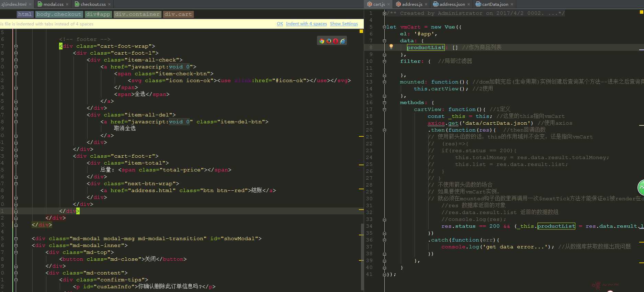Click the top warning stripe mark in index.html
This screenshot has height=292, width=644.
pos(361,136)
